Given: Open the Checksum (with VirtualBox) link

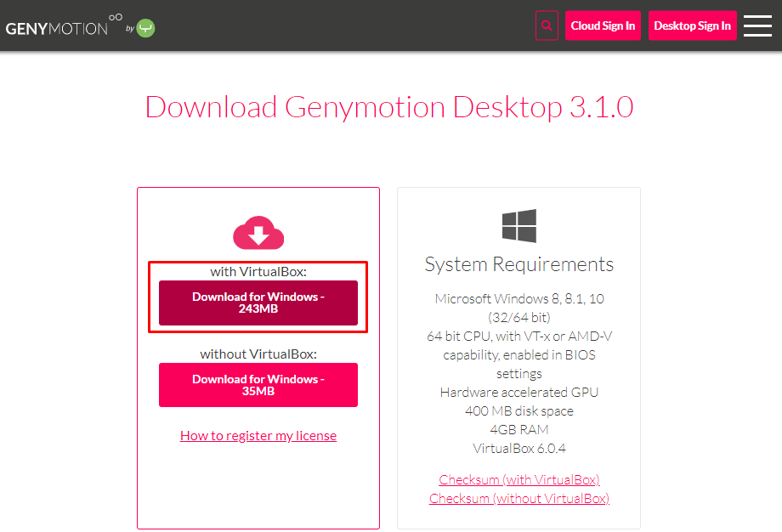Looking at the screenshot, I should 518,479.
